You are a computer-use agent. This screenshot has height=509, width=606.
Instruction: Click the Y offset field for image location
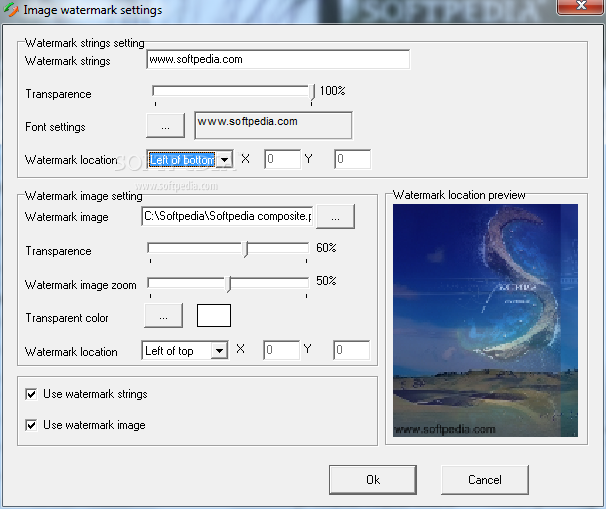(x=351, y=350)
